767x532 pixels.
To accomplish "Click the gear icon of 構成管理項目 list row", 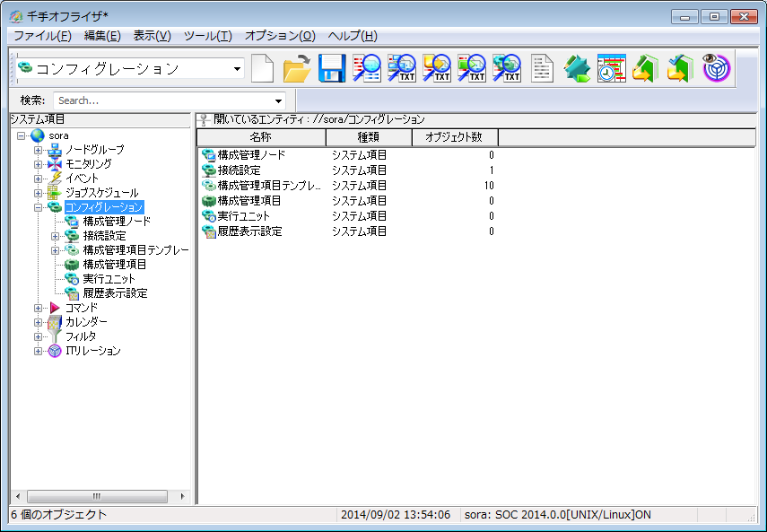I will pyautogui.click(x=209, y=200).
